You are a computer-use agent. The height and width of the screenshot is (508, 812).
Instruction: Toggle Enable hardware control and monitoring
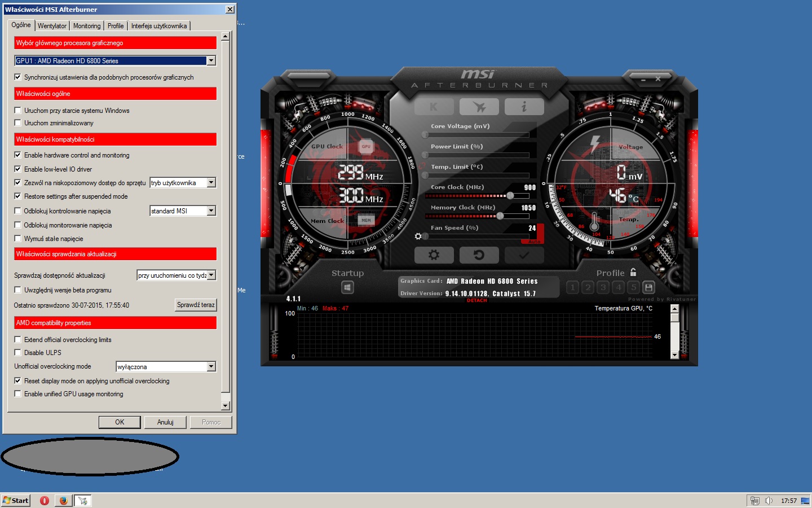pos(17,155)
